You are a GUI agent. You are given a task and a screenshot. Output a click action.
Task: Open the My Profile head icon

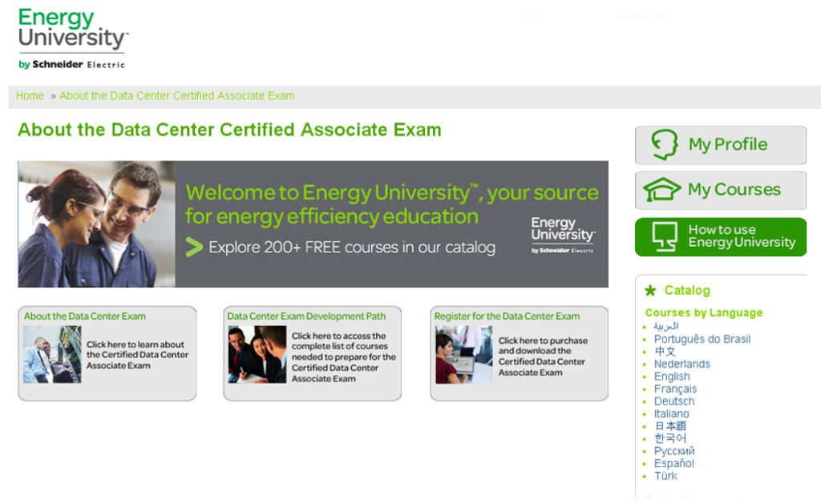665,144
